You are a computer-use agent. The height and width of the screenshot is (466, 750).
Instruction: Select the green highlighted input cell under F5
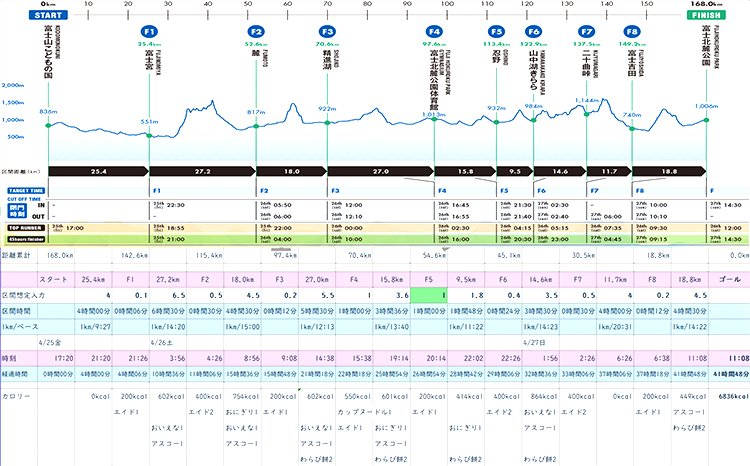pyautogui.click(x=429, y=295)
